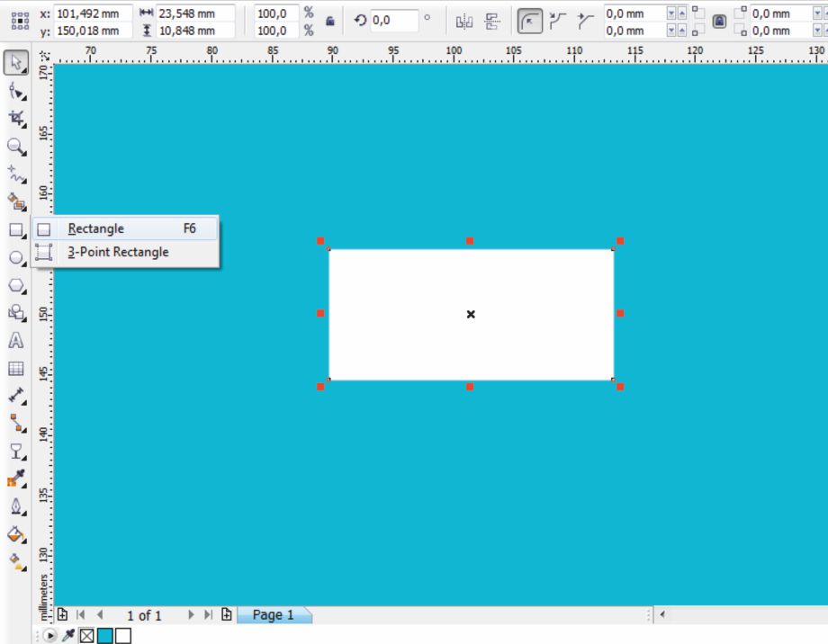Open the Page 1 tab
This screenshot has height=644, width=828.
pos(274,615)
